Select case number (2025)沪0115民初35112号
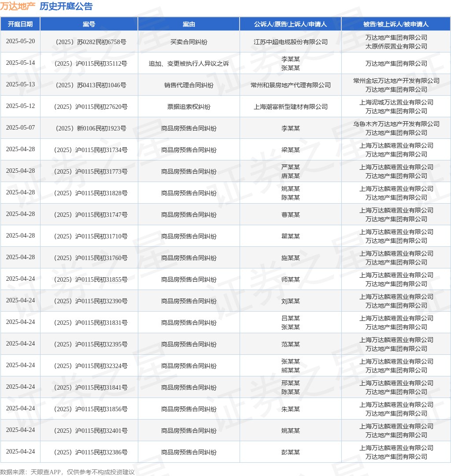 [x=91, y=64]
